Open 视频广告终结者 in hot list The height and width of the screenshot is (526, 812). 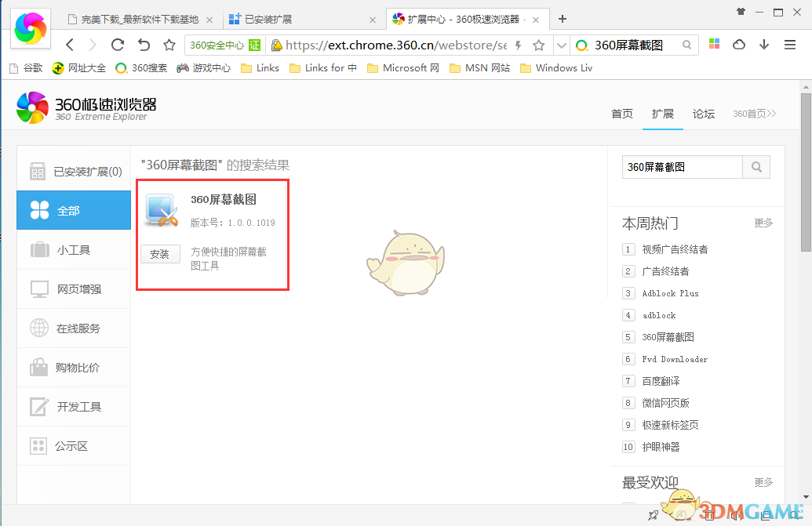coord(675,249)
